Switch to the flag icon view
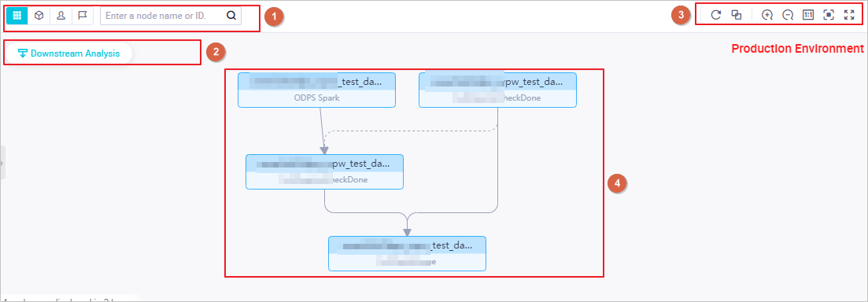This screenshot has height=302, width=868. coord(83,16)
